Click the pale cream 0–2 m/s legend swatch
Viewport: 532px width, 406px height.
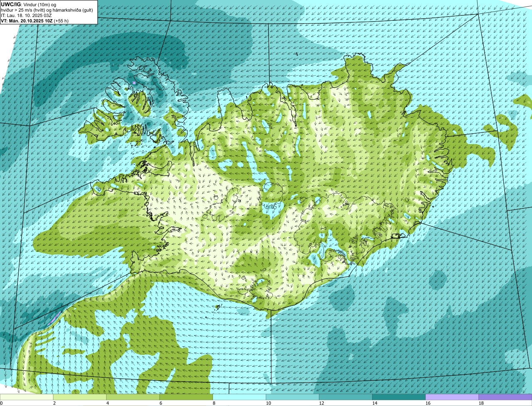(x=27, y=397)
